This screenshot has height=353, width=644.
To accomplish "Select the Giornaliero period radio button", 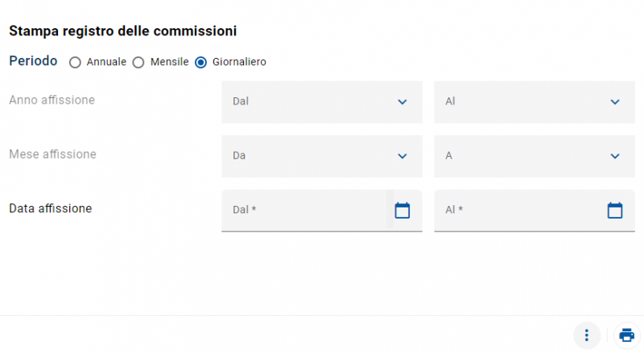I will click(x=201, y=62).
